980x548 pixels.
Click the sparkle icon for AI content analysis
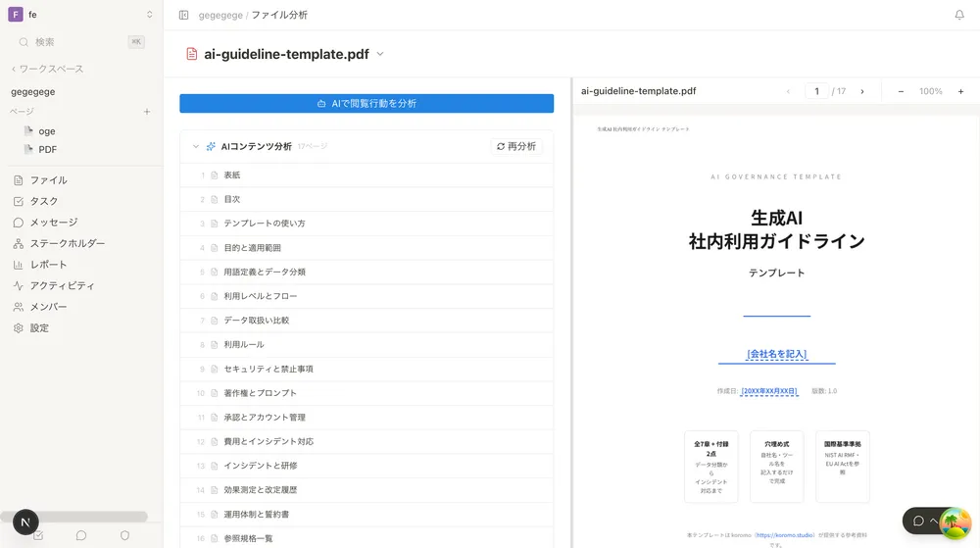pos(211,146)
